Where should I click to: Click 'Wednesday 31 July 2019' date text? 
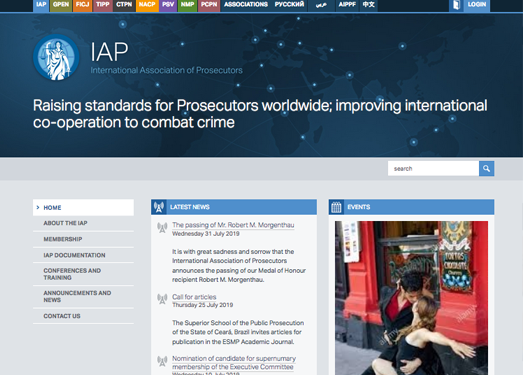coord(206,234)
